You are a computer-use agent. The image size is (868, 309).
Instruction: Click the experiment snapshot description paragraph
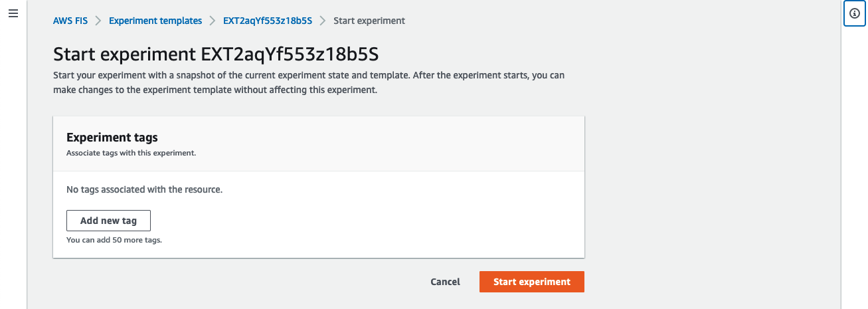click(x=309, y=82)
